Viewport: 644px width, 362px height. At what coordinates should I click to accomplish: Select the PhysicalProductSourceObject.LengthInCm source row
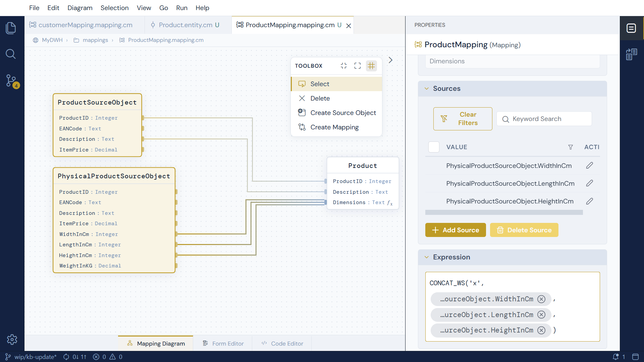click(x=513, y=183)
